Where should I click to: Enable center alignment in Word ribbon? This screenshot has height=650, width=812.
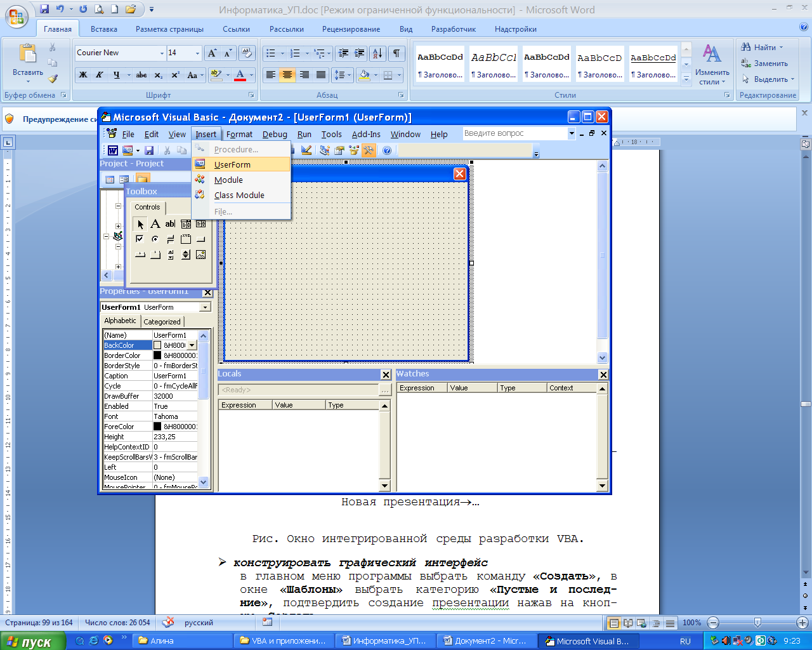tap(287, 75)
